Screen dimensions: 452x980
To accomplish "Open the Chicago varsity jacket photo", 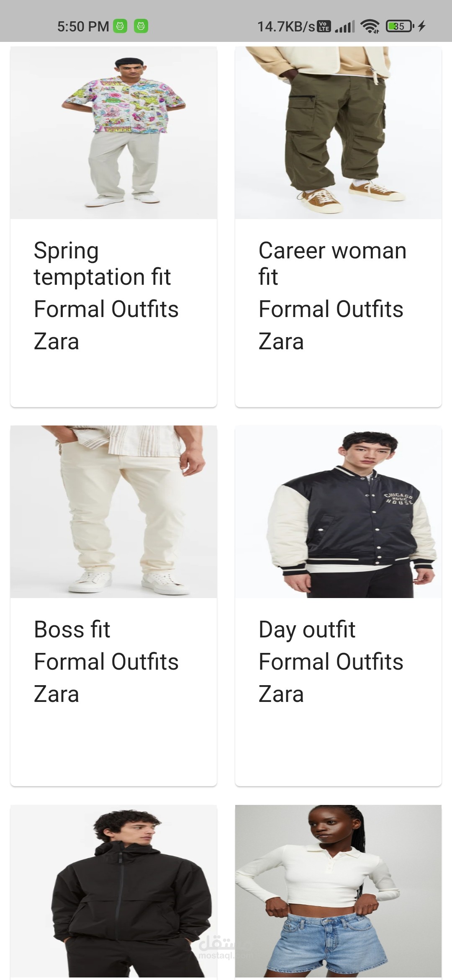I will 338,512.
